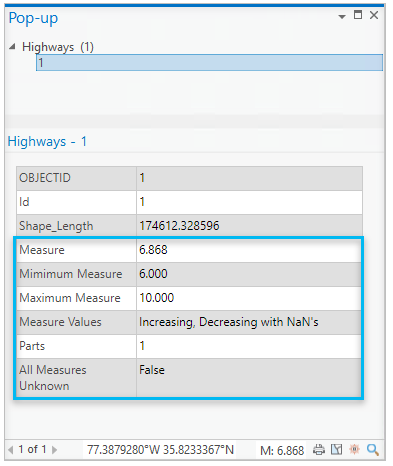
Task: Click the 174612.328596 value
Action: click(179, 226)
